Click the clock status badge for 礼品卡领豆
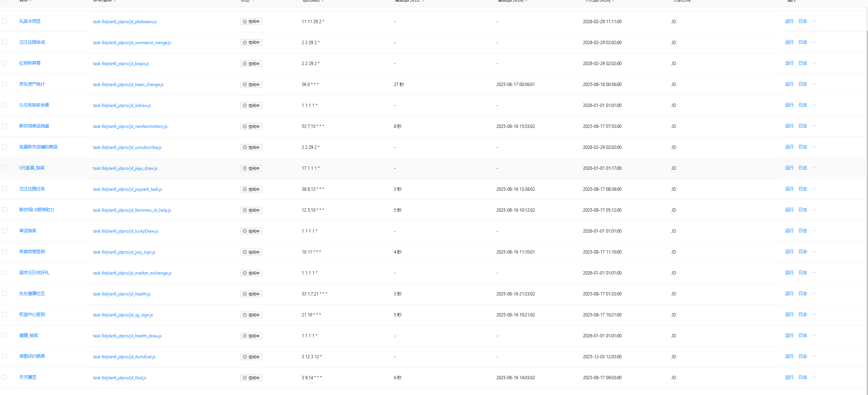 point(251,22)
